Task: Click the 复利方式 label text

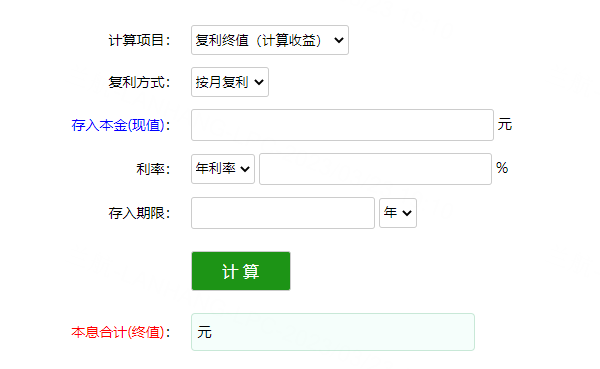Action: (139, 82)
